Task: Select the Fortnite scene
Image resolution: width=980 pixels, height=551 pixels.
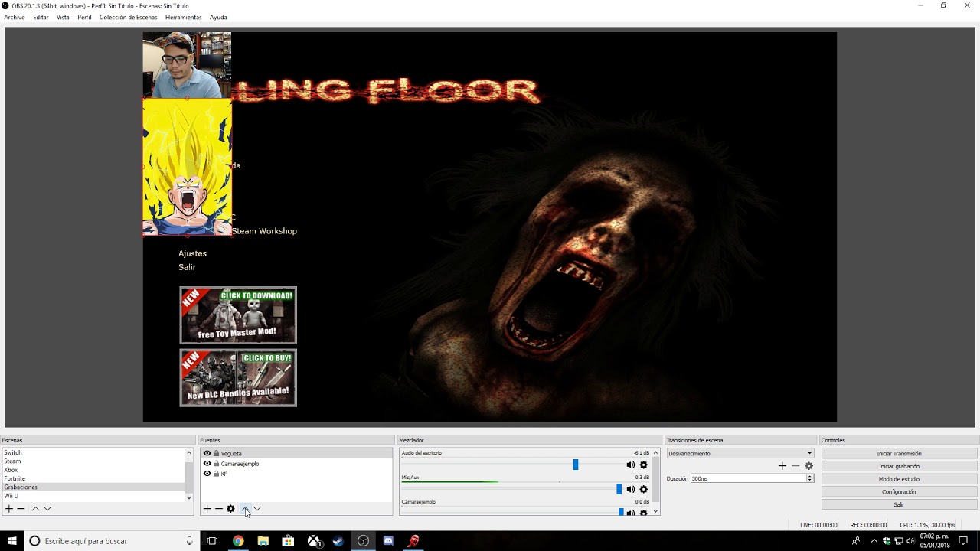Action: pyautogui.click(x=93, y=478)
